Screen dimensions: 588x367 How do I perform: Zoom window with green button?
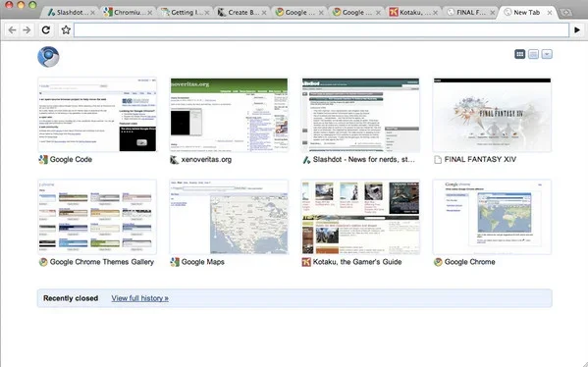coord(32,5)
